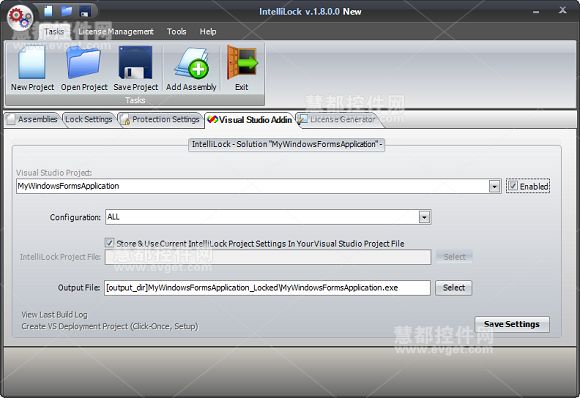Screen dimensions: 580x398
Task: Click Create VS Deployment Project link
Action: click(110, 326)
